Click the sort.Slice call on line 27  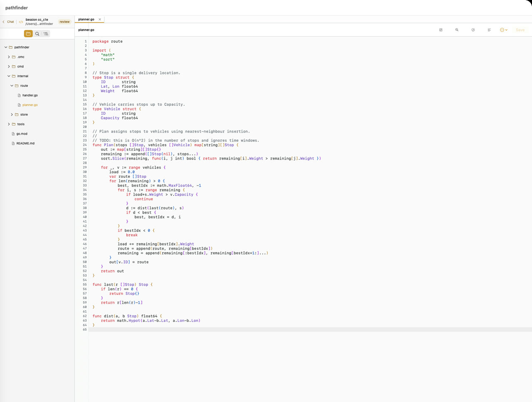(x=211, y=158)
